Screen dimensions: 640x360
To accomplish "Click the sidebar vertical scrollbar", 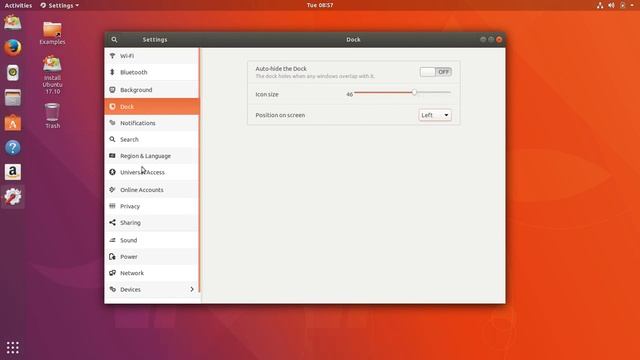I will [200, 170].
